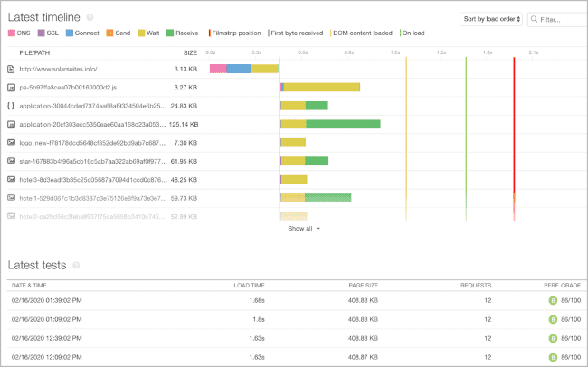This screenshot has height=367, width=588.
Task: Click the document icon for http://www.solarsuites.info/
Action: [11, 69]
